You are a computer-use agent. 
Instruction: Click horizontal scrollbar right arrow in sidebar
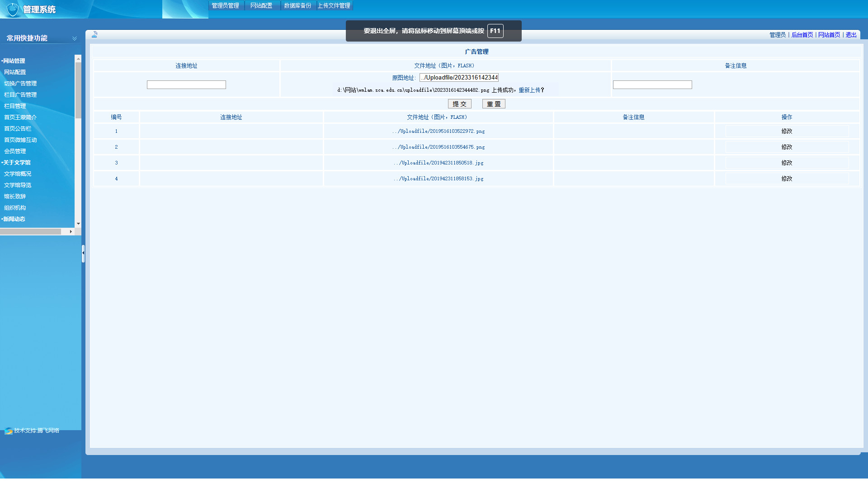point(71,231)
